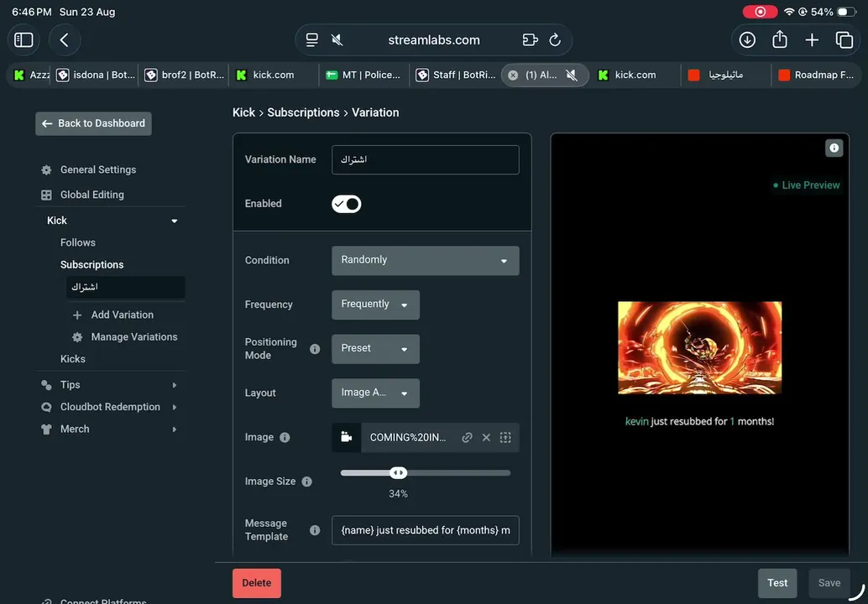Open media library icon in Image field

point(347,438)
